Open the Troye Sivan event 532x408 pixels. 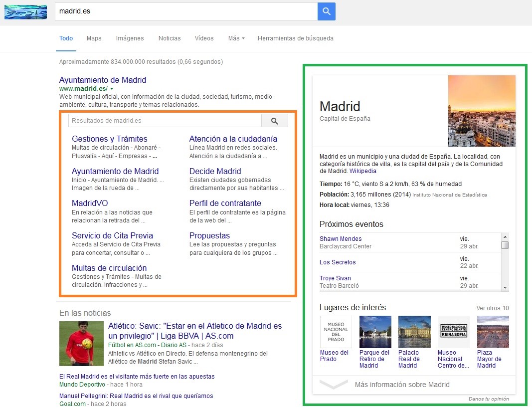point(335,278)
